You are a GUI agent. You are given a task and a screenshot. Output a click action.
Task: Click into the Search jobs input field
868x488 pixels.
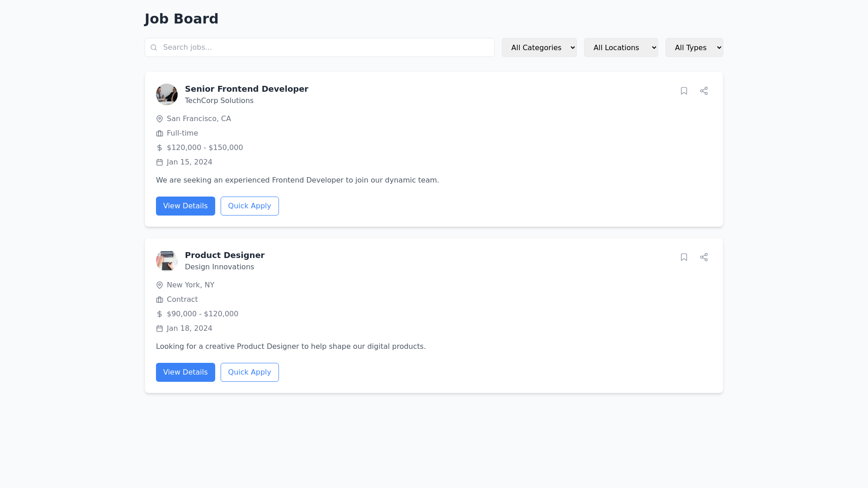point(316,47)
